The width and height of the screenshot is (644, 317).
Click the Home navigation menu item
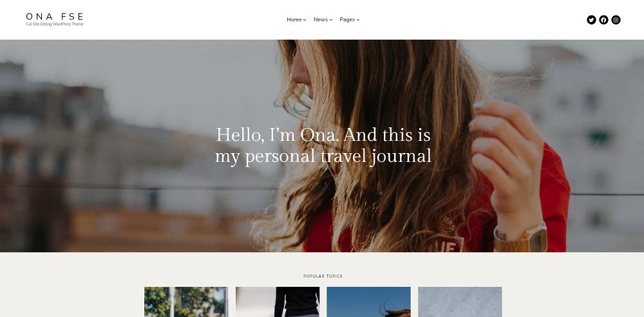tap(294, 20)
